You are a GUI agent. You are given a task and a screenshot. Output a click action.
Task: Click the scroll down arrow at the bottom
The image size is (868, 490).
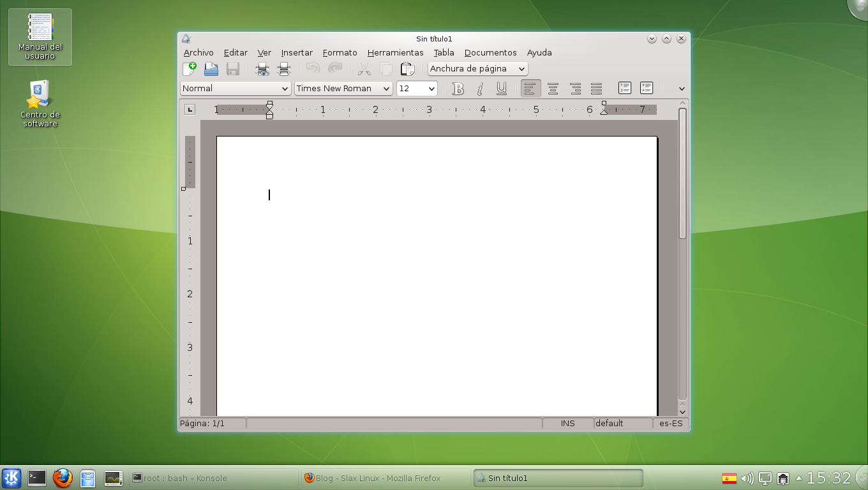682,412
